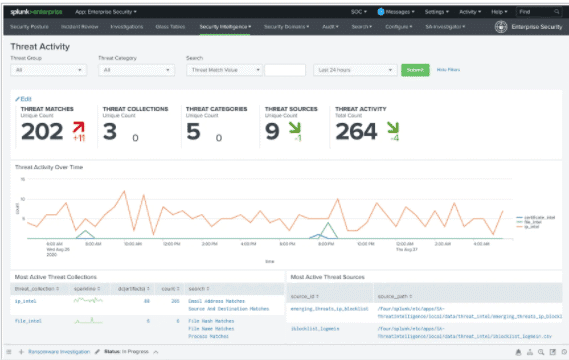569x360 pixels.
Task: Click the Find search magnifier icon
Action: [x=557, y=12]
